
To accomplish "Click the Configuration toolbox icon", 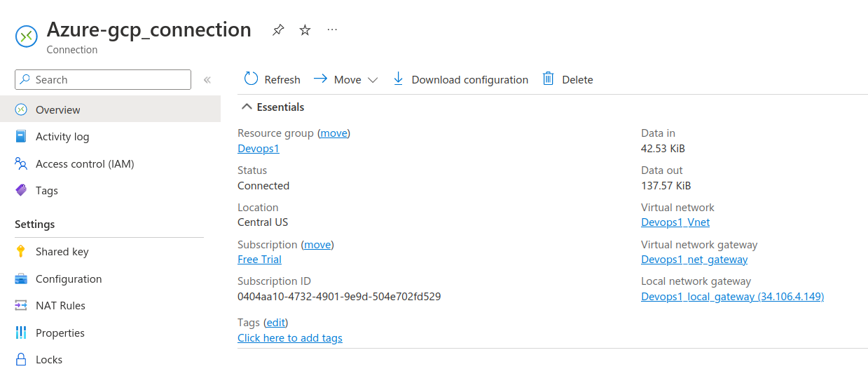I will pos(21,278).
